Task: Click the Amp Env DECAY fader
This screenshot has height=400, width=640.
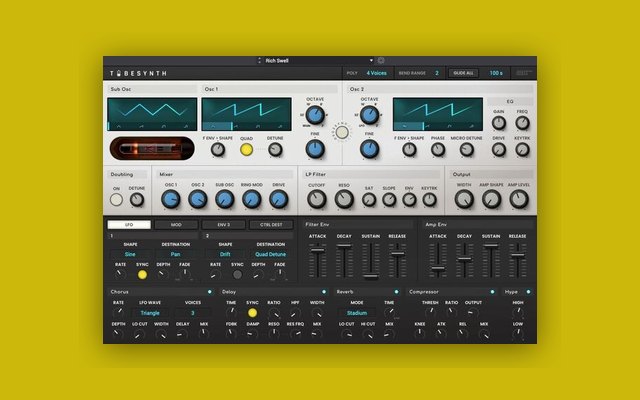Action: (464, 259)
